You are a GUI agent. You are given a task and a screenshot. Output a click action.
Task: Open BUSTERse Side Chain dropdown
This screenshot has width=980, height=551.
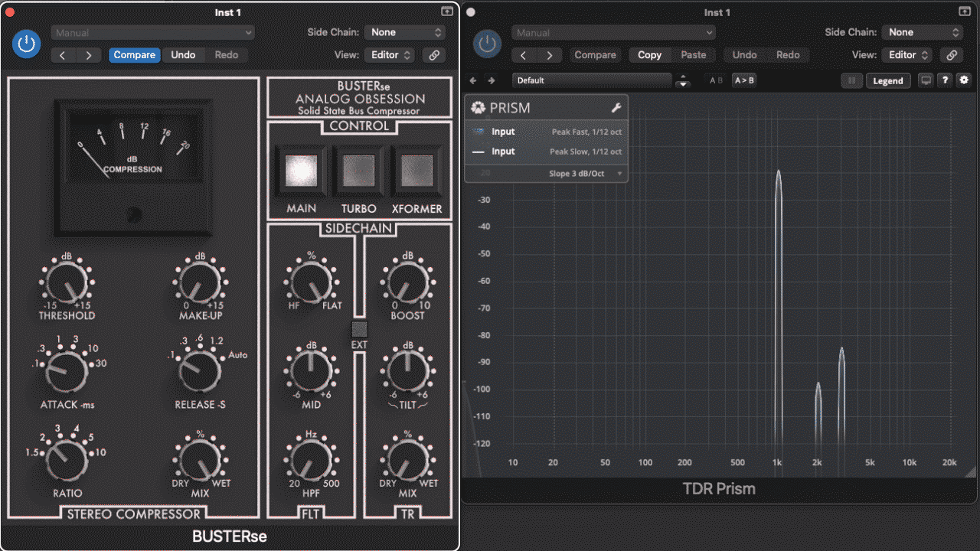[405, 32]
